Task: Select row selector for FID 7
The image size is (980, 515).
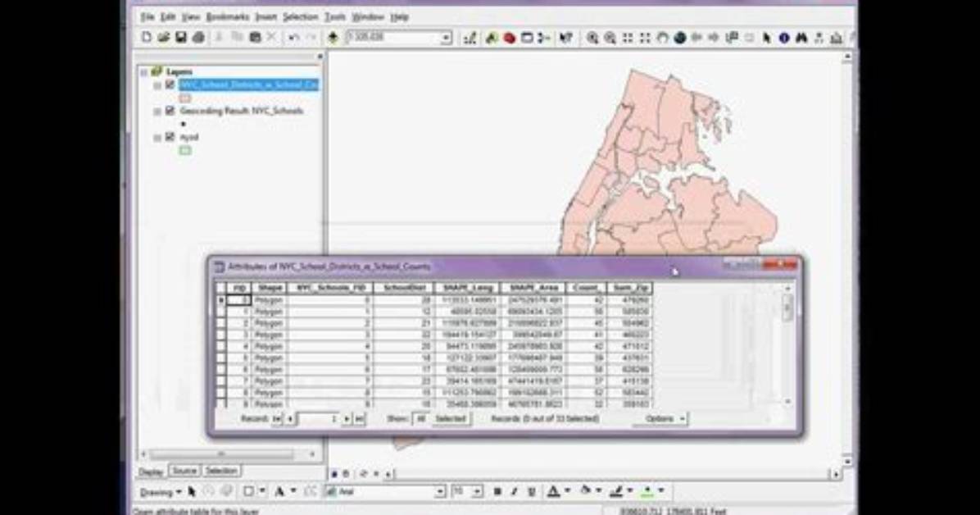Action: tap(220, 381)
